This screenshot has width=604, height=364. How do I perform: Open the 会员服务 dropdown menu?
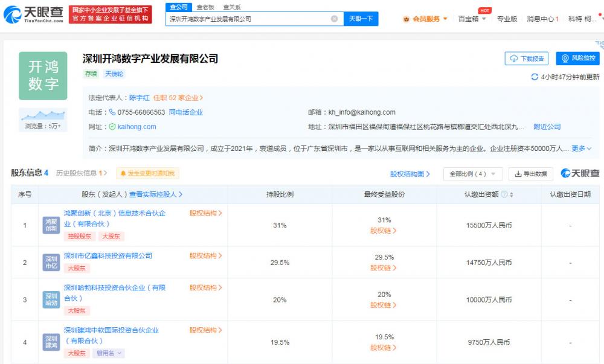pyautogui.click(x=425, y=19)
